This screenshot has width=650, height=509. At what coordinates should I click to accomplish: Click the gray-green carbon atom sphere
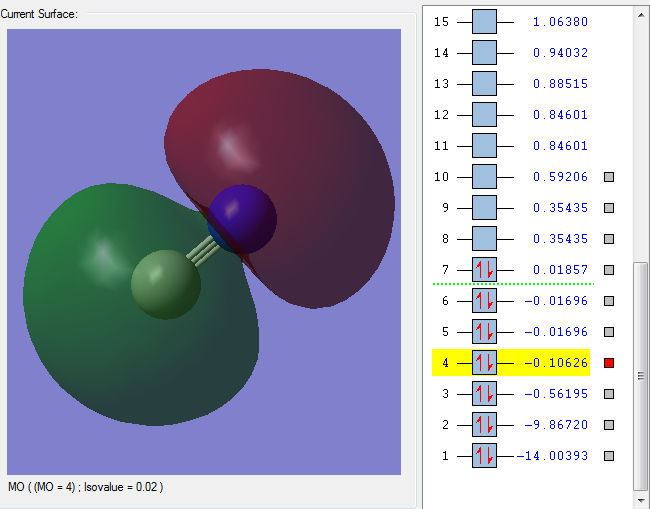(166, 284)
